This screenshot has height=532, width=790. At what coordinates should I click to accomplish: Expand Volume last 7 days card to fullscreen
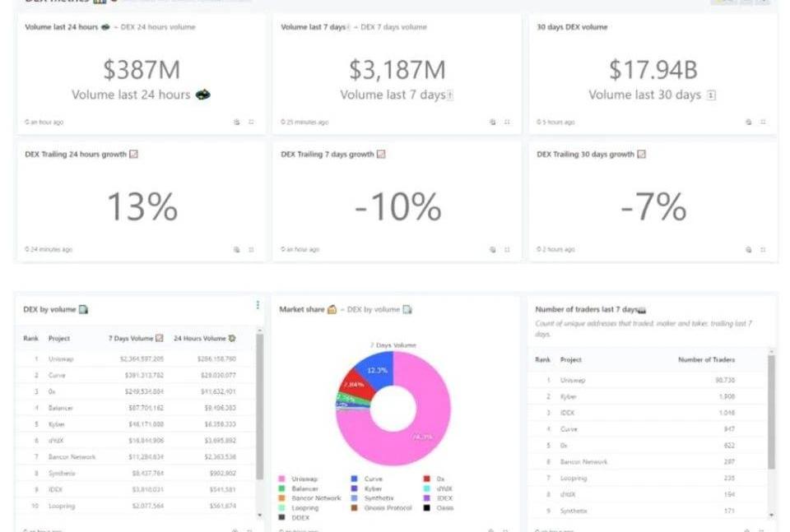coord(507,122)
